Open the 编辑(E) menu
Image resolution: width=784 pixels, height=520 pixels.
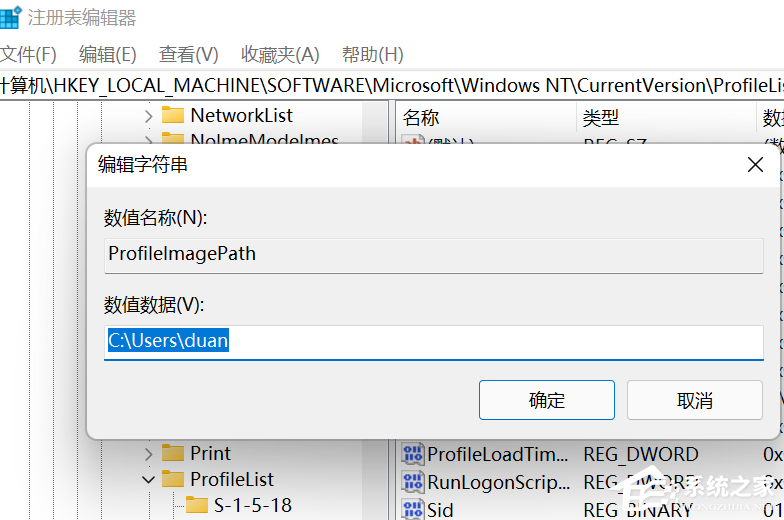(x=108, y=54)
